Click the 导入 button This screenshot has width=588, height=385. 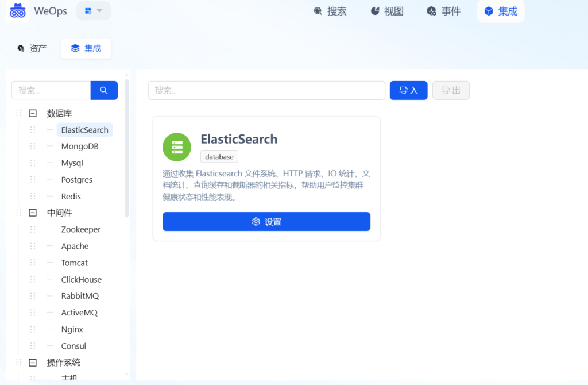click(408, 90)
